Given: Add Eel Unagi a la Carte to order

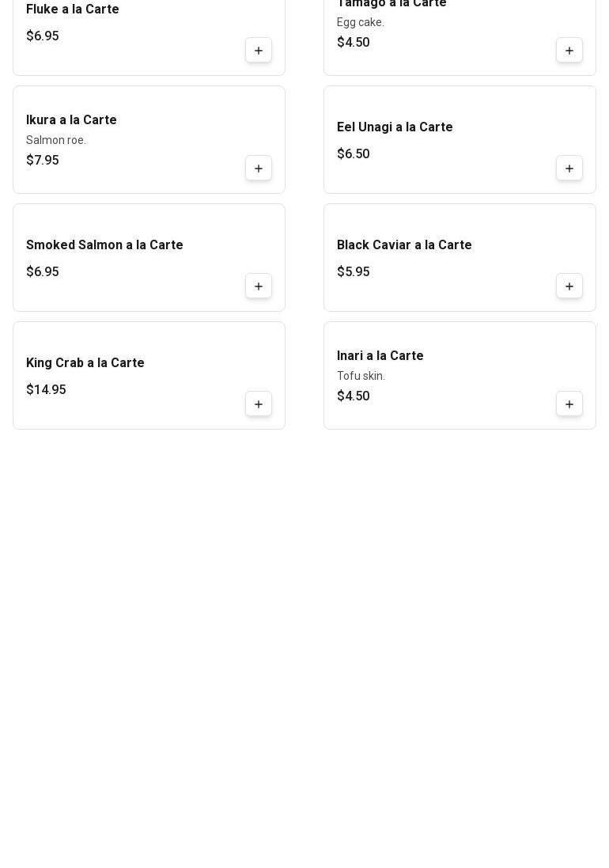Looking at the screenshot, I should (569, 169).
